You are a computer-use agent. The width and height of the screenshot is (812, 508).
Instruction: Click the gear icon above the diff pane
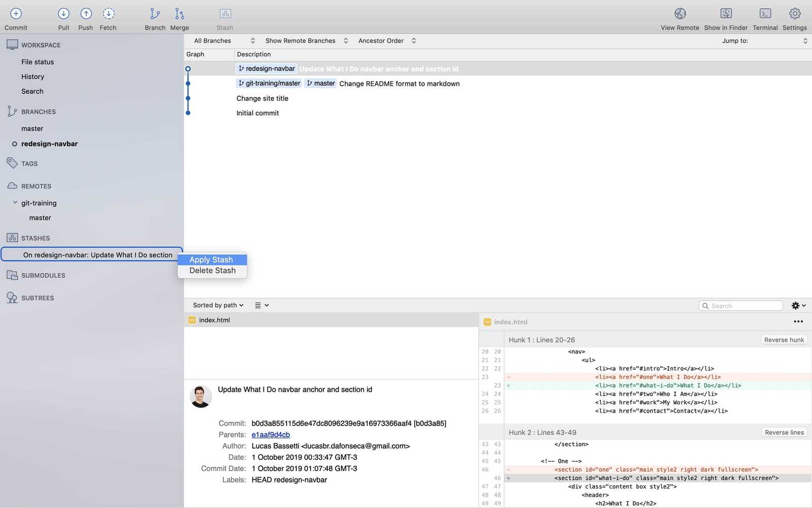tap(796, 305)
